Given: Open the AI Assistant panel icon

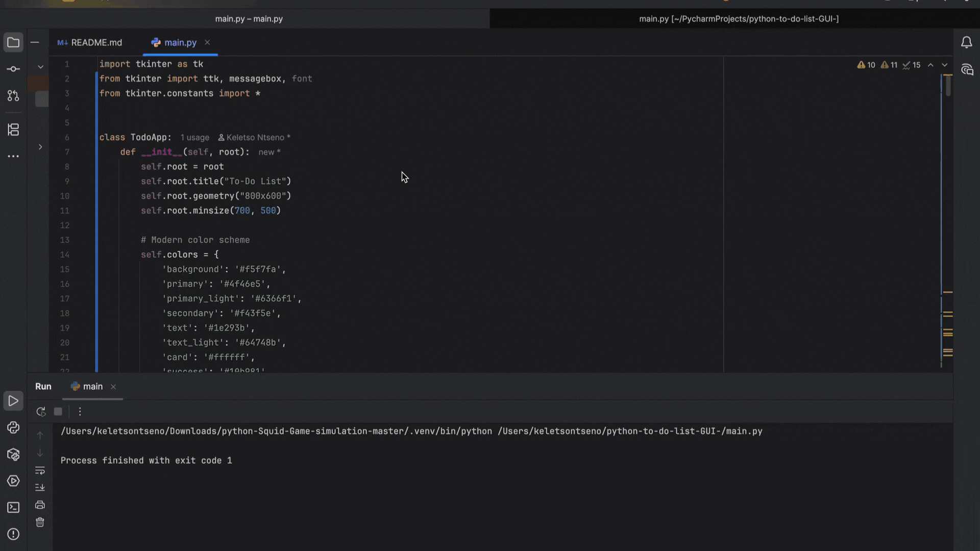Looking at the screenshot, I should (x=966, y=69).
